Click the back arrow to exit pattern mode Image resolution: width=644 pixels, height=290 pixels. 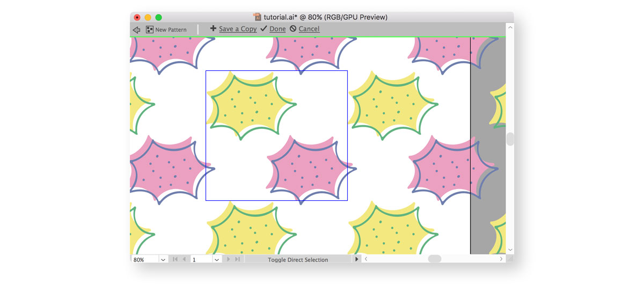(136, 30)
